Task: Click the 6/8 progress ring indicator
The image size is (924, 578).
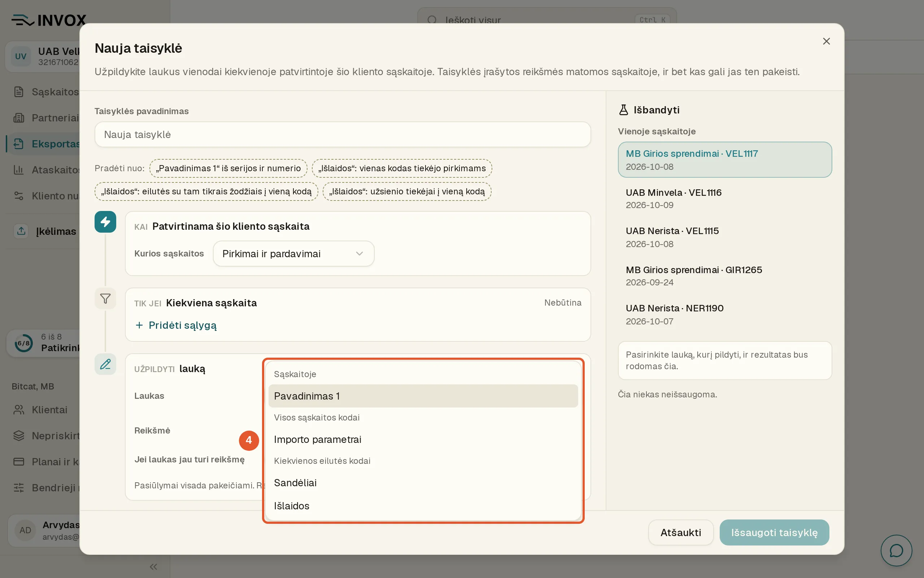Action: click(x=24, y=343)
